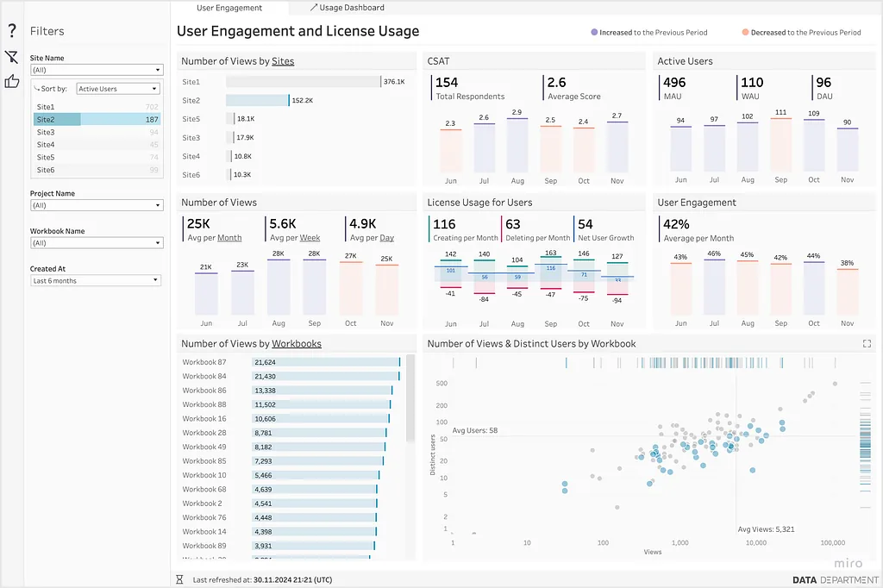Click the Site1 bar showing 376.1K
This screenshot has height=588, width=883.
(304, 82)
